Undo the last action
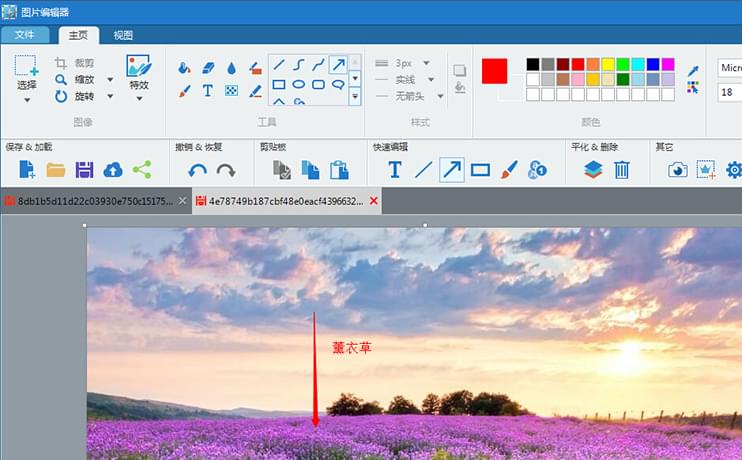Screen dimensions: 742x460 point(197,170)
